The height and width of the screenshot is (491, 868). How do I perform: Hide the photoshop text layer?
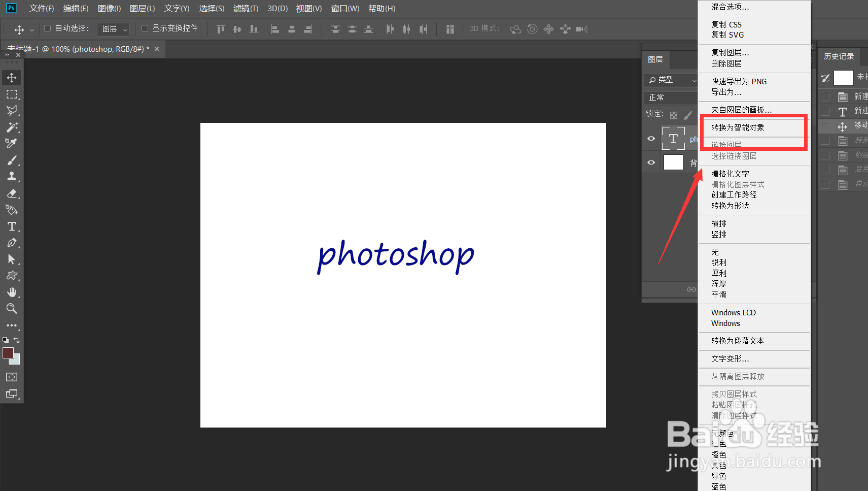651,139
